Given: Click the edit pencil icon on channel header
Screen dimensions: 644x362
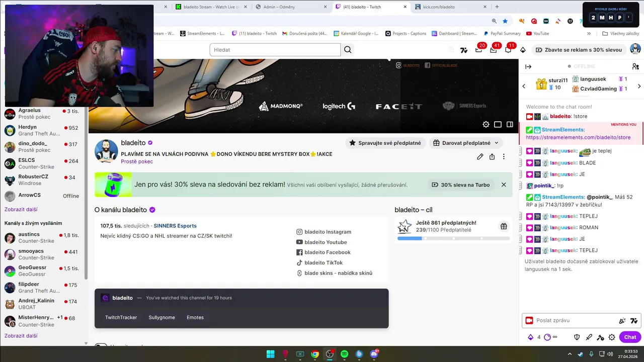Looking at the screenshot, I should tap(480, 156).
